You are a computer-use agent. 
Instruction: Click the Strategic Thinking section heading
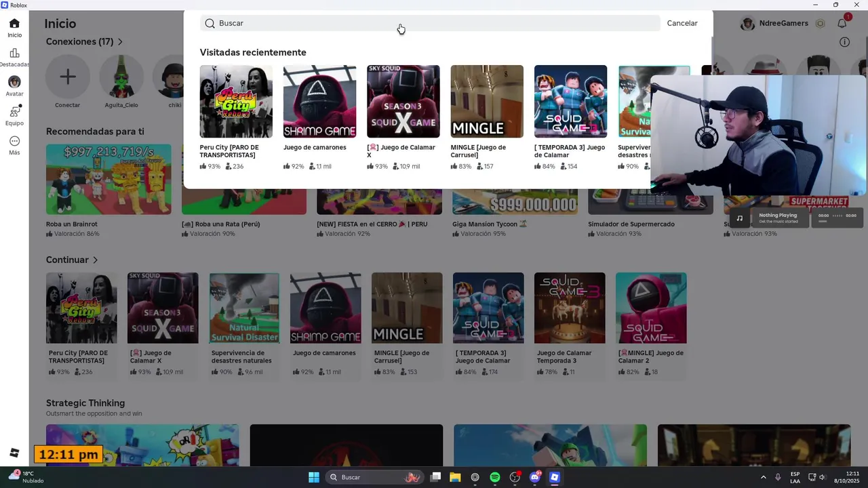coord(85,403)
